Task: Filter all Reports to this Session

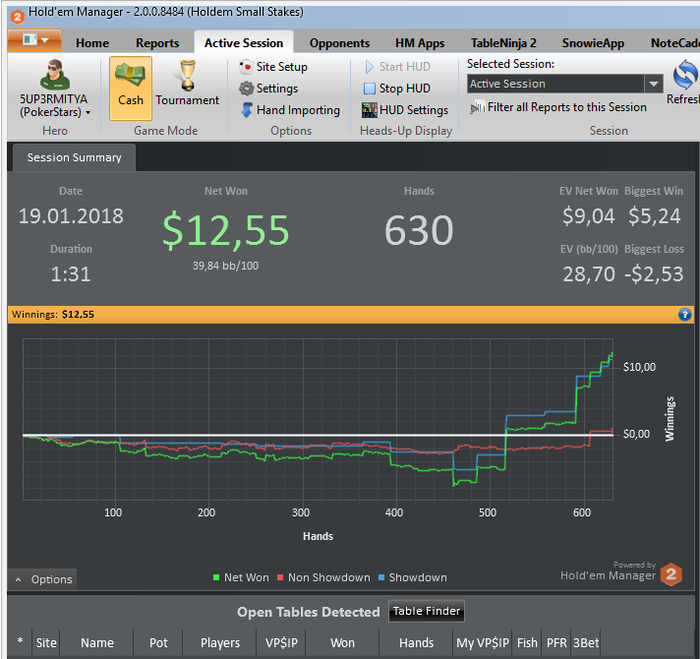Action: click(558, 107)
